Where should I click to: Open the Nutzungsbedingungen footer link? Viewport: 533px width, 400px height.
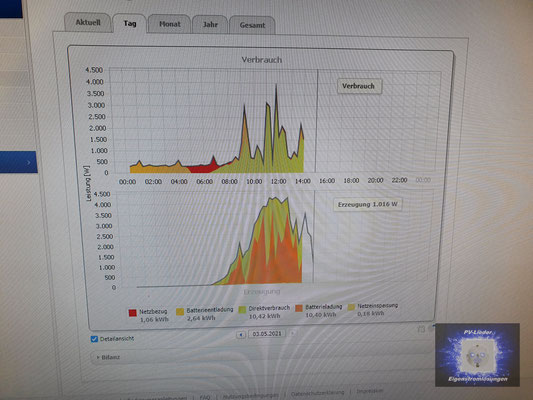(251, 396)
